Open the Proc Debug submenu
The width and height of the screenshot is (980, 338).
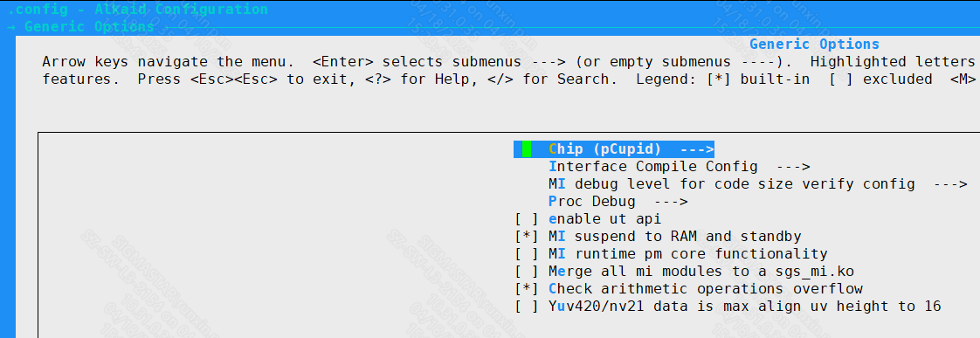tap(618, 202)
